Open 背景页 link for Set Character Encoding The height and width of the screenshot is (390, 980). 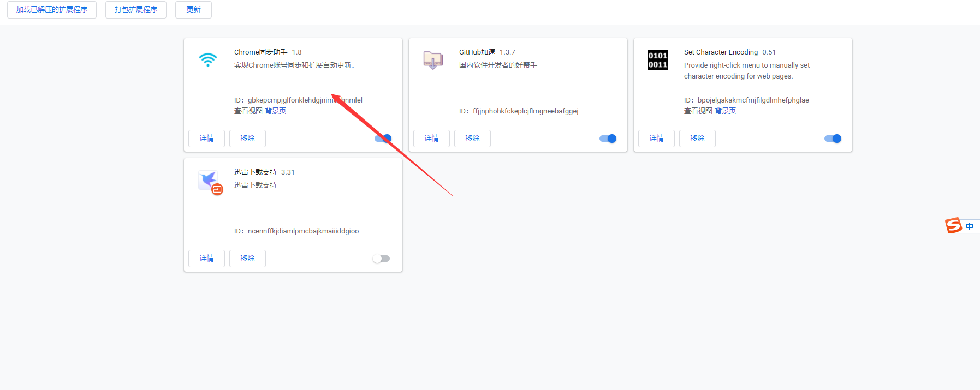725,111
